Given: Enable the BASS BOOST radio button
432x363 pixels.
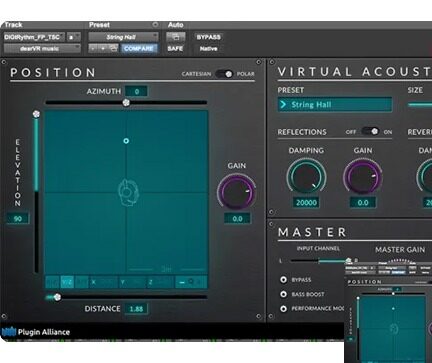Looking at the screenshot, I should coord(283,294).
